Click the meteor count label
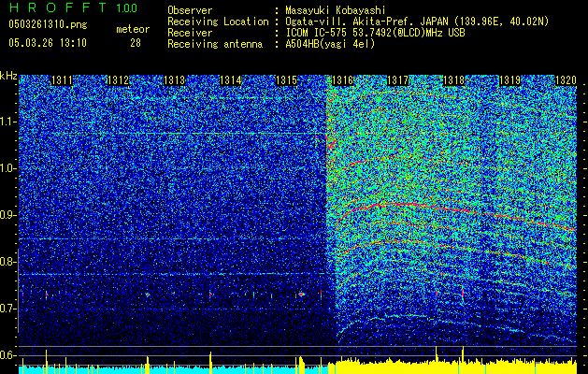The image size is (588, 374). [x=133, y=29]
